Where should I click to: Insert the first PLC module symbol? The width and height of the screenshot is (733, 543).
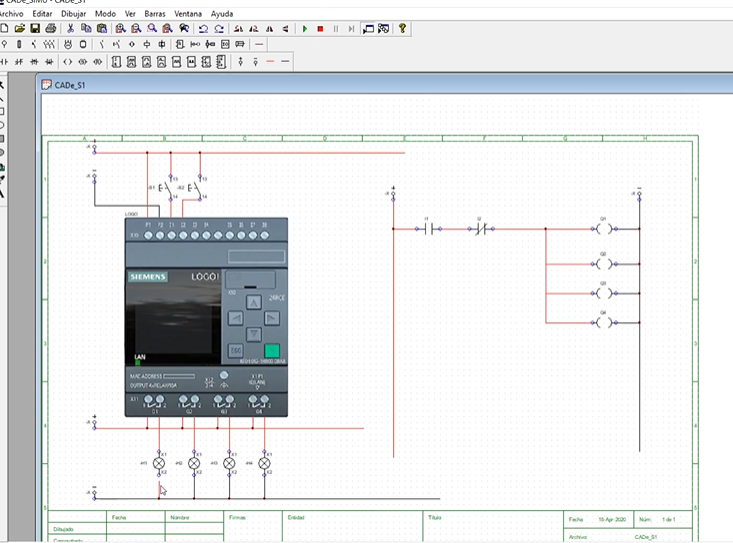tap(116, 62)
